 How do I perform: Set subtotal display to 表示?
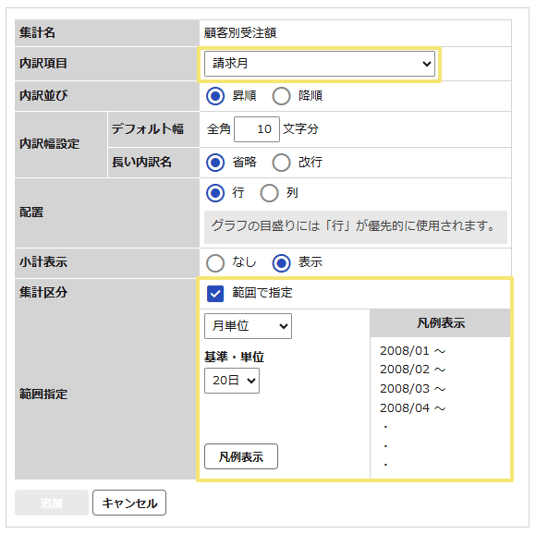coord(281,263)
